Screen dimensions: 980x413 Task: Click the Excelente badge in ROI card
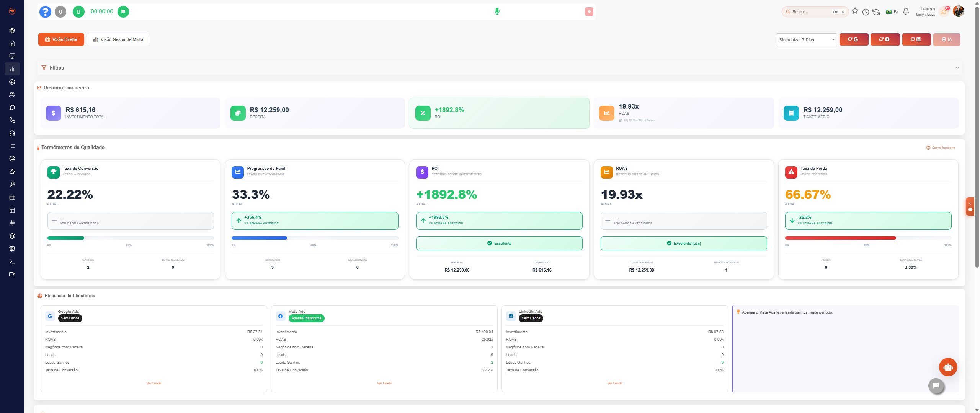[x=499, y=244]
